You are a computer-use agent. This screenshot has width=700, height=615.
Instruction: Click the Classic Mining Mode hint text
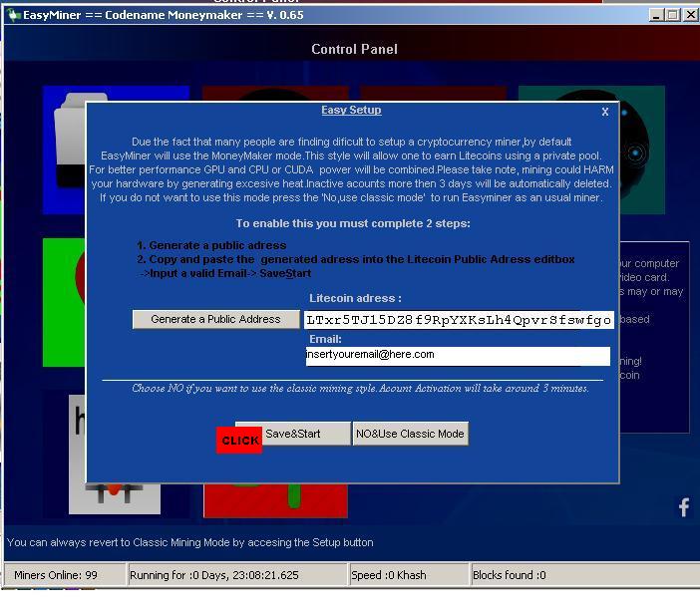click(190, 542)
